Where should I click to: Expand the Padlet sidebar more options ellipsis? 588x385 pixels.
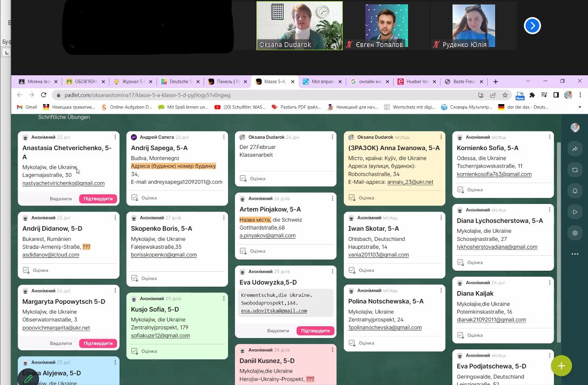(575, 254)
